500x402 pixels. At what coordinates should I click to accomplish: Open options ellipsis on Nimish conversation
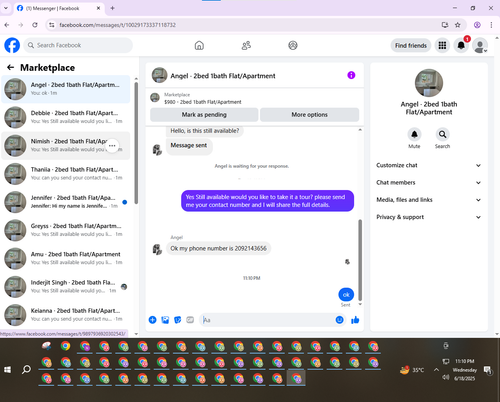[112, 146]
